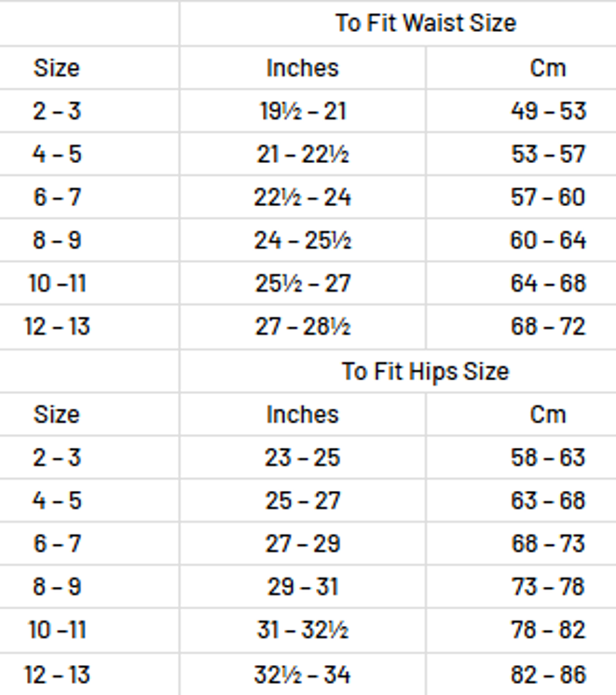The image size is (616, 695).
Task: Select the waist inches cell "24 – 25½"
Action: tap(302, 240)
